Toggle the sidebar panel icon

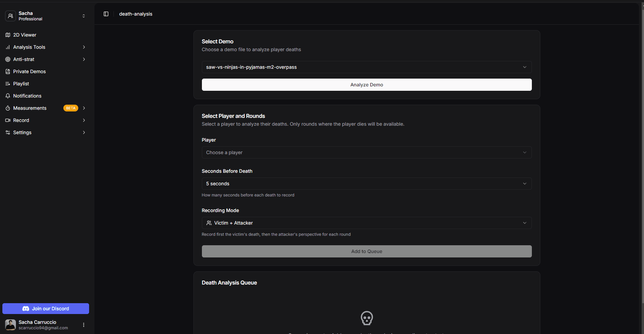(106, 14)
